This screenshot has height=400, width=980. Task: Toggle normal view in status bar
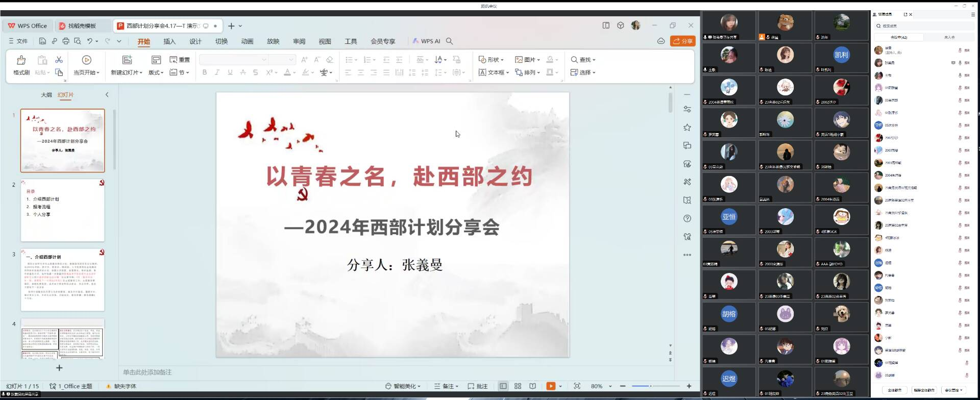(x=503, y=386)
